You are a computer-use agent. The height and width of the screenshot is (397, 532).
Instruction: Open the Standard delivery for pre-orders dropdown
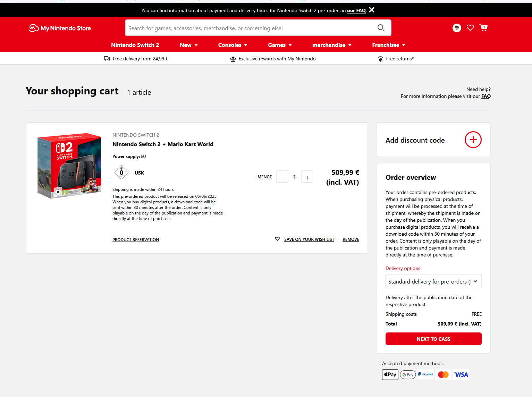(x=433, y=281)
